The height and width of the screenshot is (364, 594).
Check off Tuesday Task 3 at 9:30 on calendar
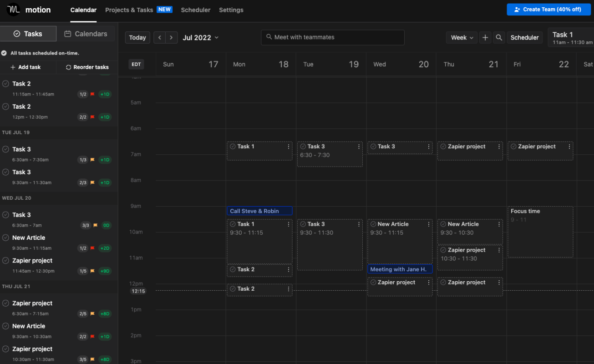point(303,224)
